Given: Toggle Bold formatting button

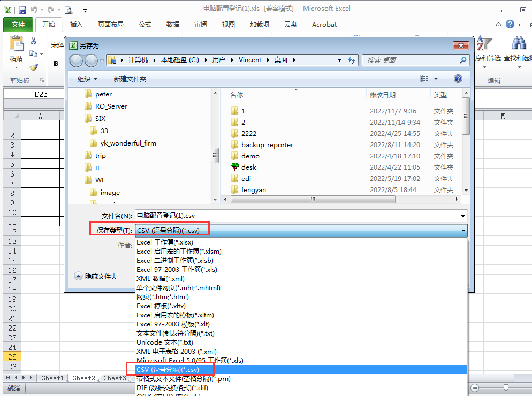Looking at the screenshot, I should coord(56,64).
